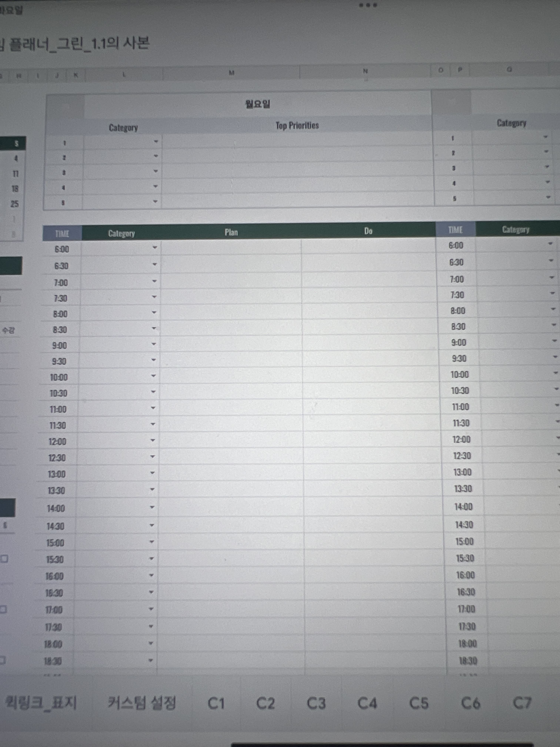Select right-side 15:00 time cell
Screen dimensions: 560x747
tap(464, 542)
